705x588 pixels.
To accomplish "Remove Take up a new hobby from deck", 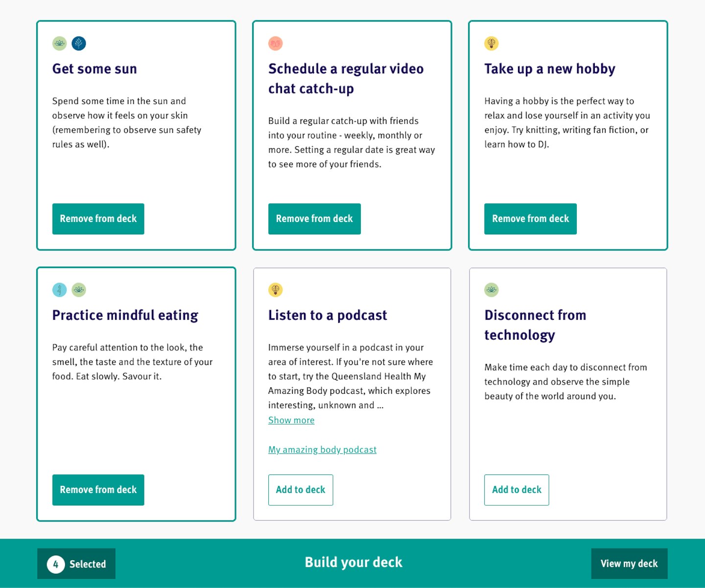I will coord(530,219).
